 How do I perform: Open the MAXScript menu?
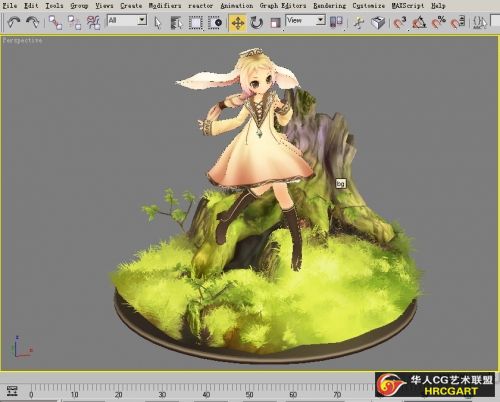tap(408, 6)
